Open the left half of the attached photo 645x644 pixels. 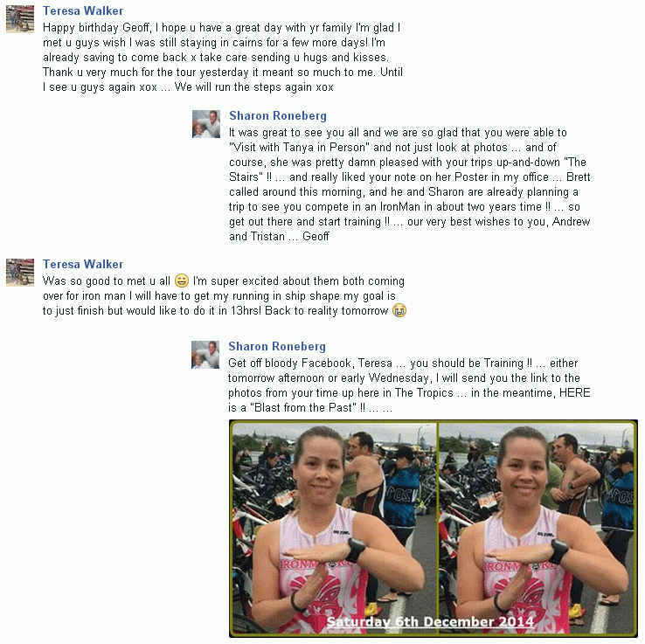coord(334,529)
